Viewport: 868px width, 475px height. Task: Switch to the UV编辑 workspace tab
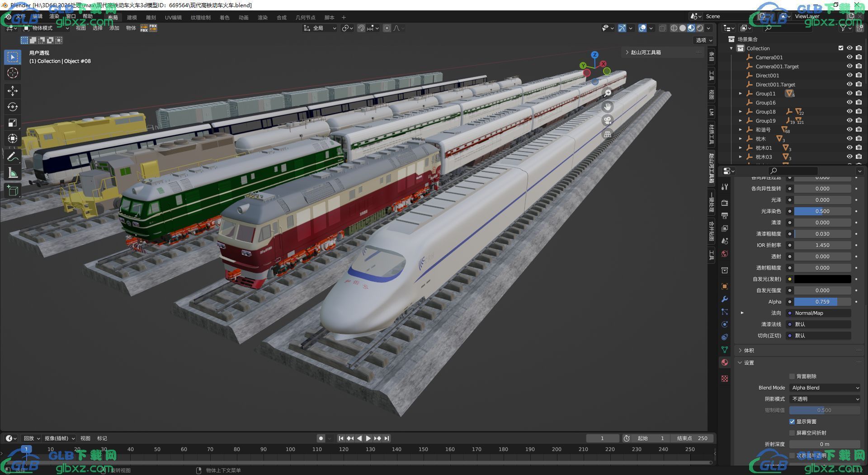pyautogui.click(x=173, y=18)
